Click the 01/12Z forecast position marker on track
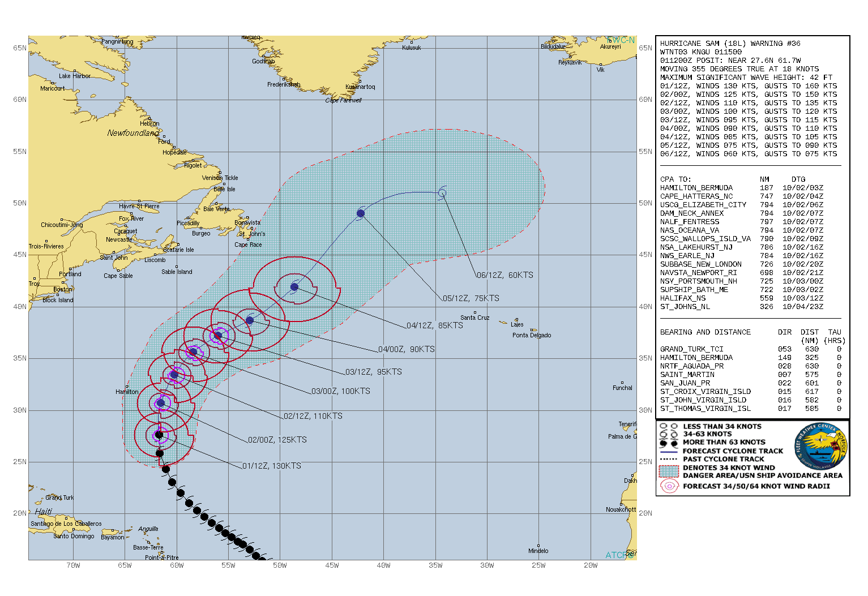The image size is (868, 596). (159, 435)
